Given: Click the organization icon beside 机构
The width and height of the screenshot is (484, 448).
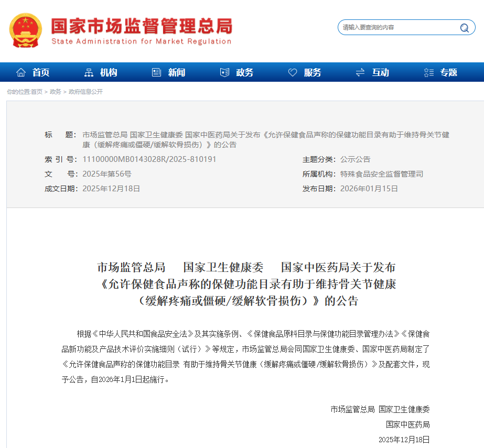Looking at the screenshot, I should tap(90, 72).
